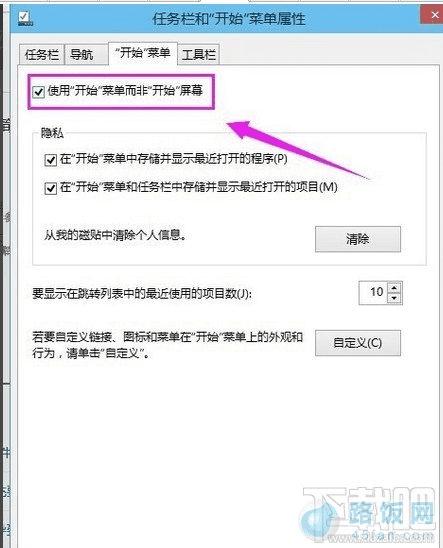Click the taskbar properties title bar icon
The height and width of the screenshot is (548, 443).
(25, 19)
